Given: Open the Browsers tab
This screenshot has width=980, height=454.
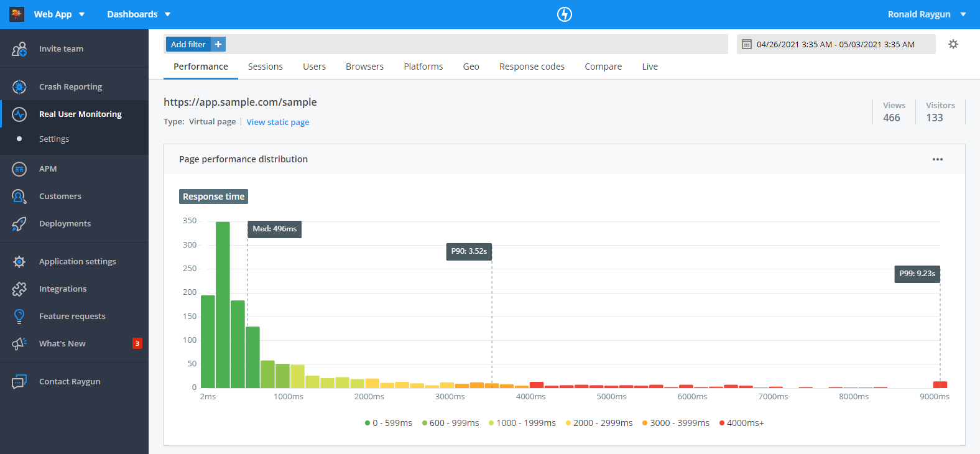Looking at the screenshot, I should (365, 67).
